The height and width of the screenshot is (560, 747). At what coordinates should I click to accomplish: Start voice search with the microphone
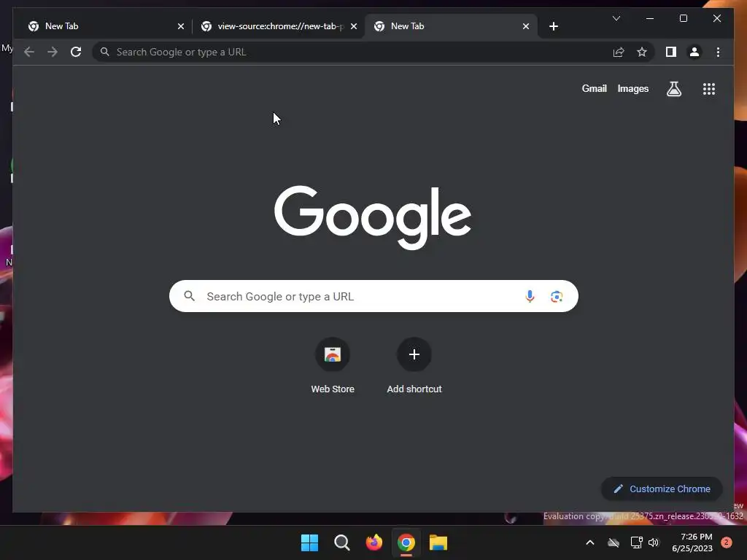(530, 296)
